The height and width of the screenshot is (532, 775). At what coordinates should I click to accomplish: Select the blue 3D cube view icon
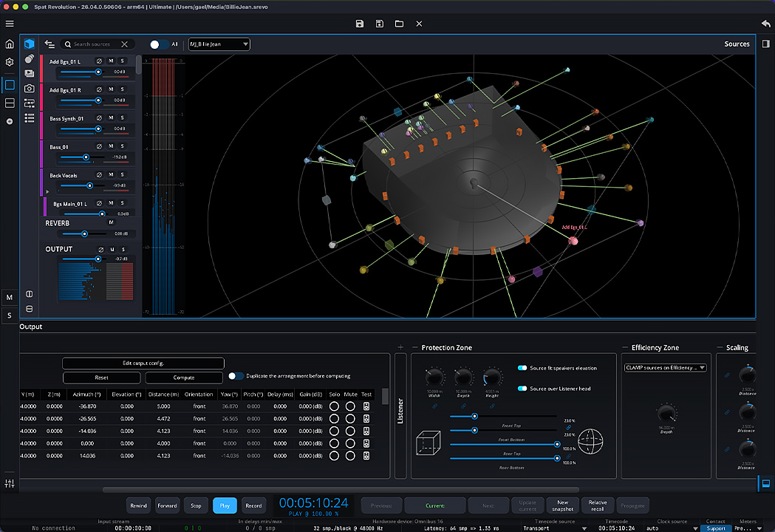(30, 44)
